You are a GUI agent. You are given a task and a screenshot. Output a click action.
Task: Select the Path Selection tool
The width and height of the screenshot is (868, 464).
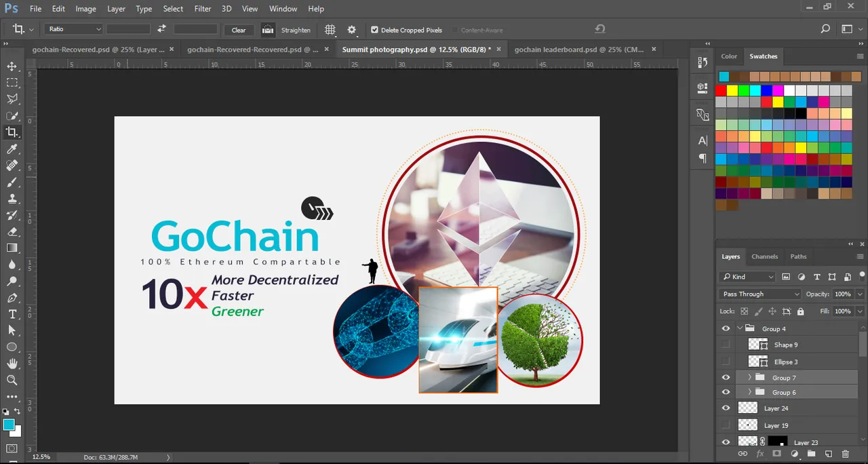point(12,330)
